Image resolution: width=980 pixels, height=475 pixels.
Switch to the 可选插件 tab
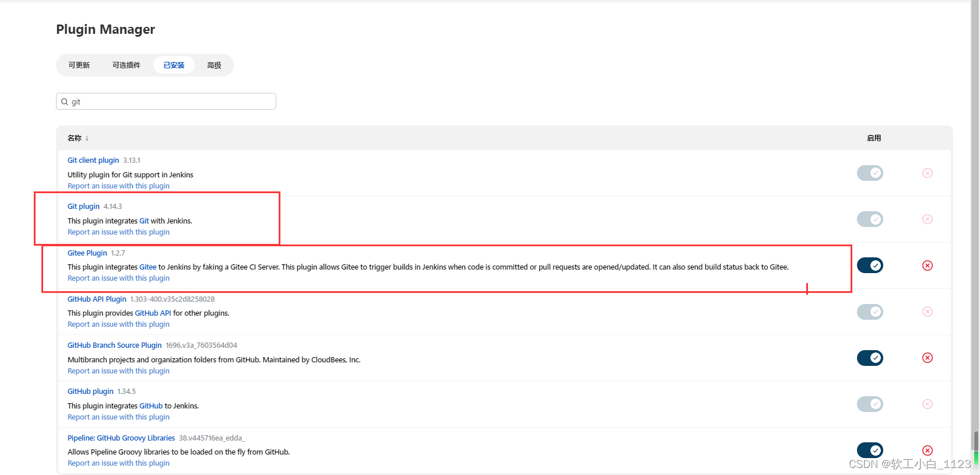click(x=127, y=65)
